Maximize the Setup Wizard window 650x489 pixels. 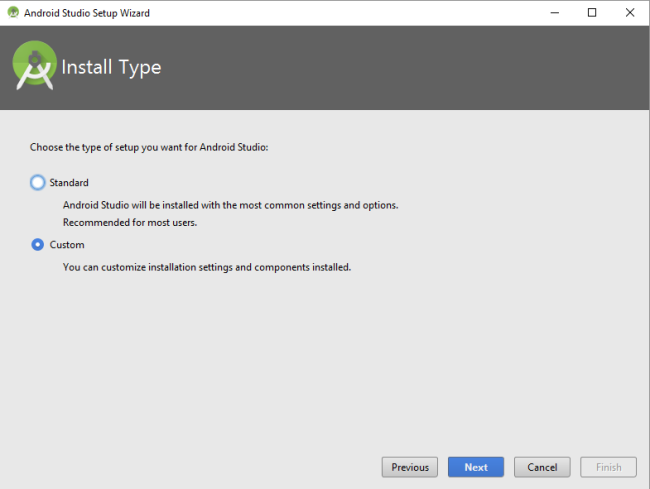[x=592, y=12]
